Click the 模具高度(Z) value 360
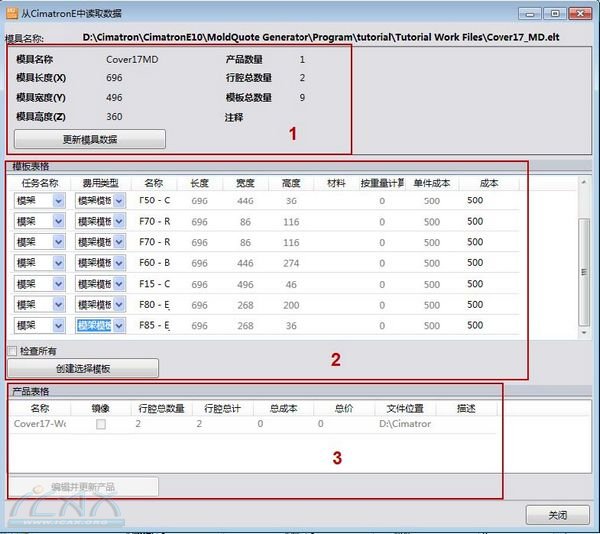Viewport: 600px width, 534px height. tap(114, 117)
